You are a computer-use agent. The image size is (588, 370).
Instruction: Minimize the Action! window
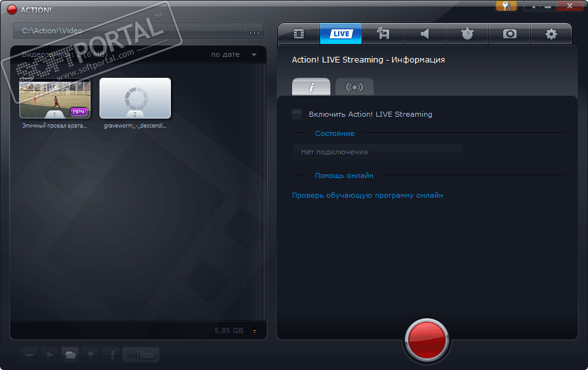point(548,6)
